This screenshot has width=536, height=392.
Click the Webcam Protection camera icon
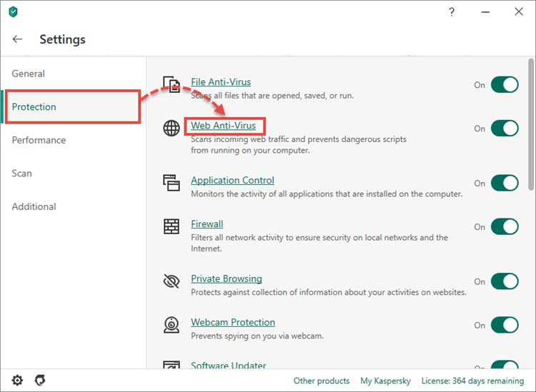172,325
